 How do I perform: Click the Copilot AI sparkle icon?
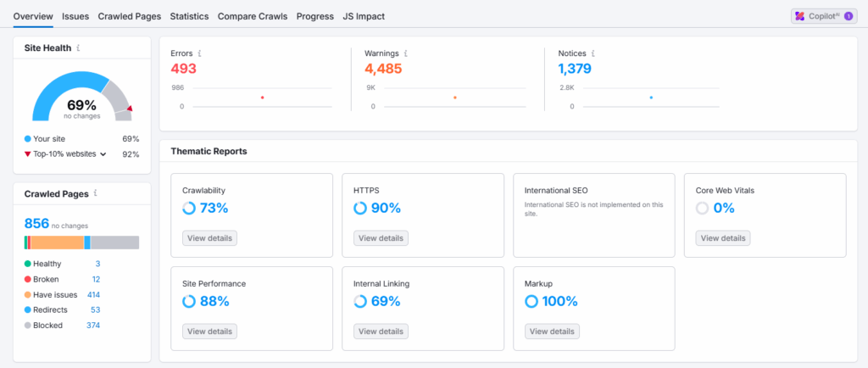click(799, 16)
